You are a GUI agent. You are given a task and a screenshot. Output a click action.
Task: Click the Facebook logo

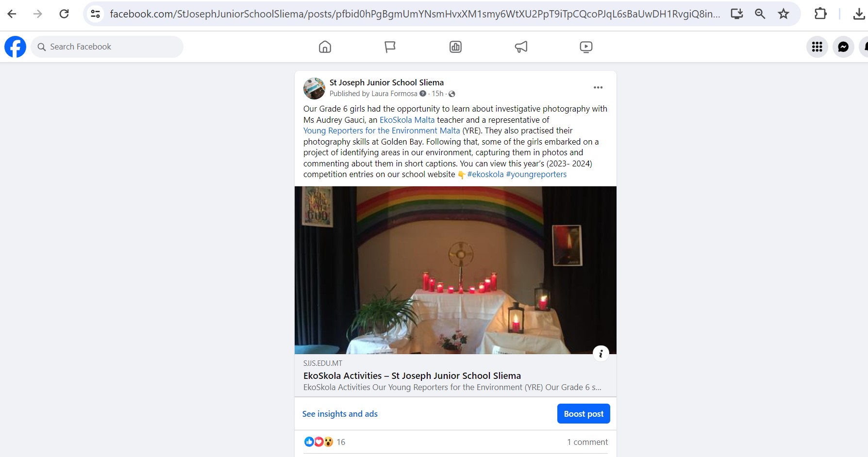coord(15,47)
